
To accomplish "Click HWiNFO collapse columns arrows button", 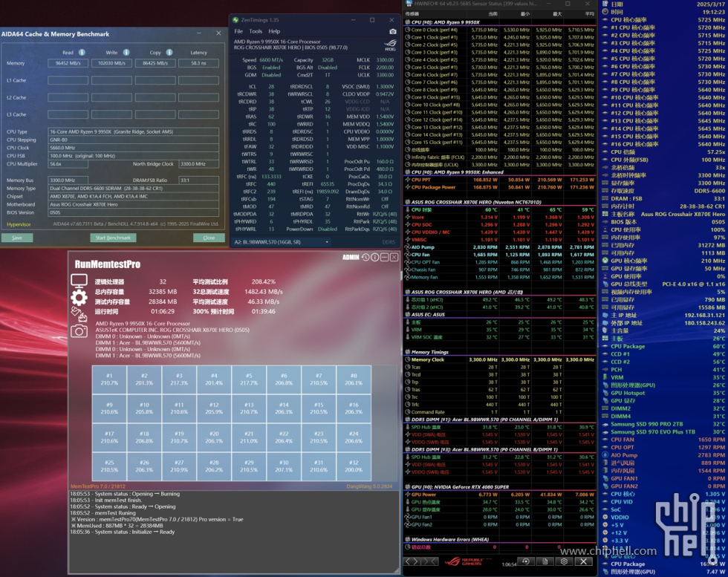I will coord(429,561).
